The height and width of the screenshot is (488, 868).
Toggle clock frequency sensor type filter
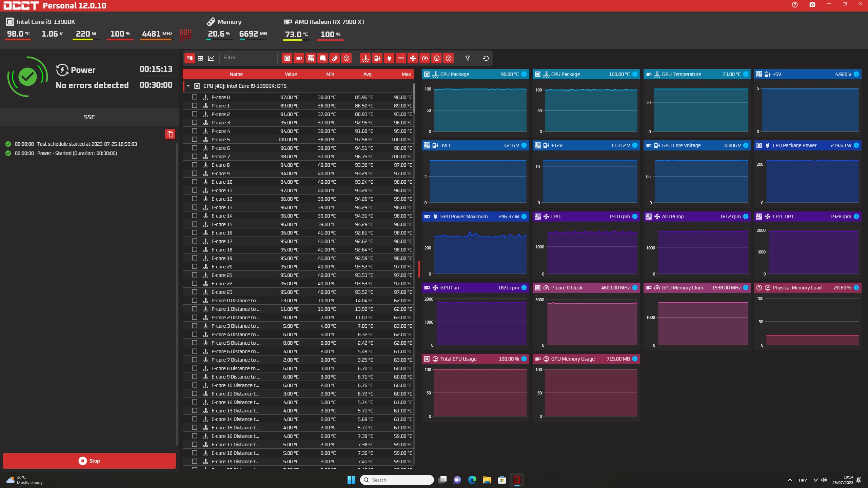point(425,58)
